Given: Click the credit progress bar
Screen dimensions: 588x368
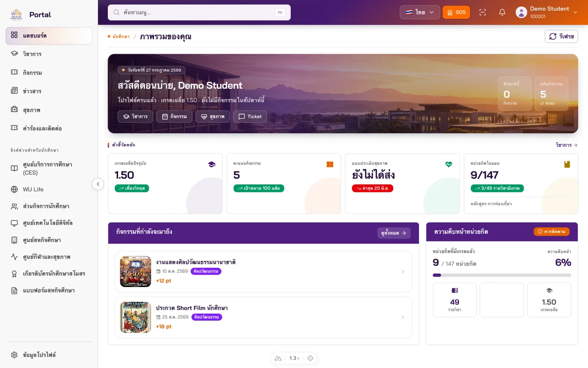Looking at the screenshot, I should 502,275.
